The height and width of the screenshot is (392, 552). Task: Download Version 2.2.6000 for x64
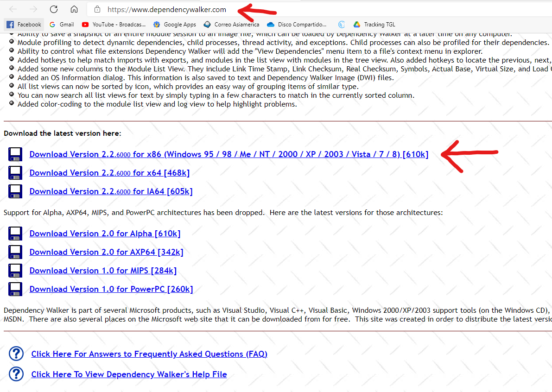[109, 173]
